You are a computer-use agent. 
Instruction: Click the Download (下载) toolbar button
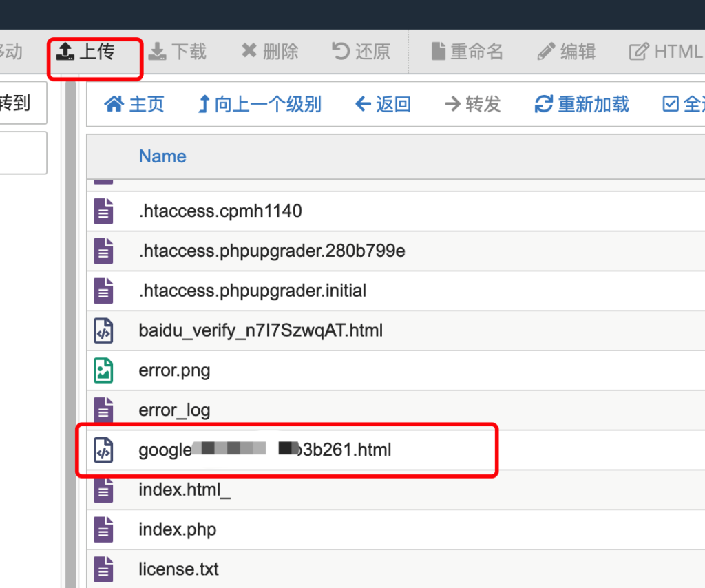pyautogui.click(x=178, y=51)
